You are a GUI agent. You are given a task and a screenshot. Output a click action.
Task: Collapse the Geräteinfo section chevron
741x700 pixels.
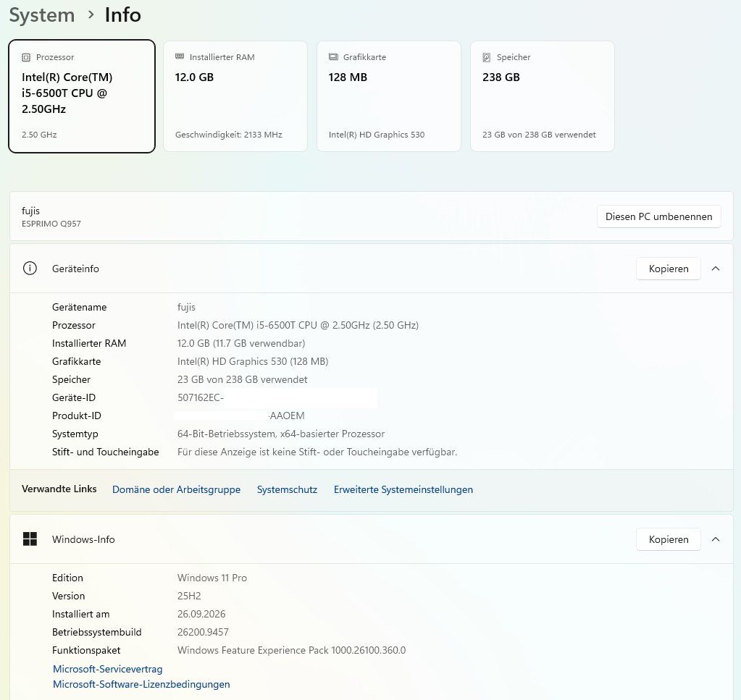point(716,269)
